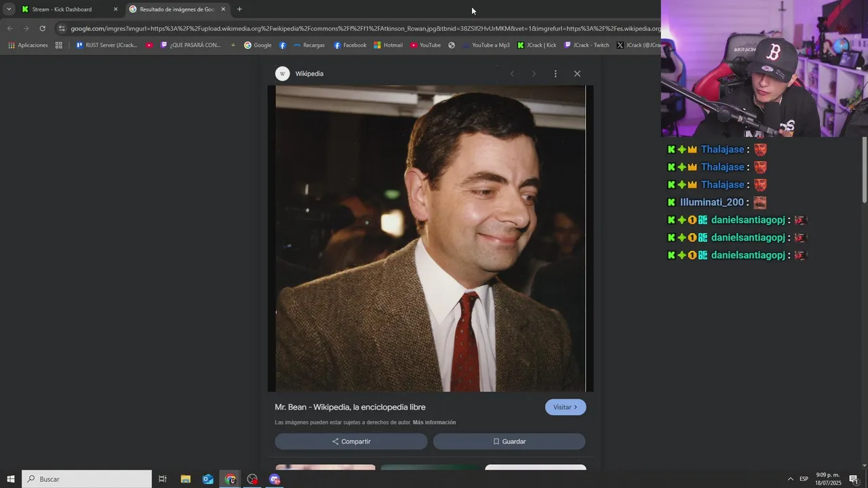Open the YouTube bookmark

(x=425, y=45)
